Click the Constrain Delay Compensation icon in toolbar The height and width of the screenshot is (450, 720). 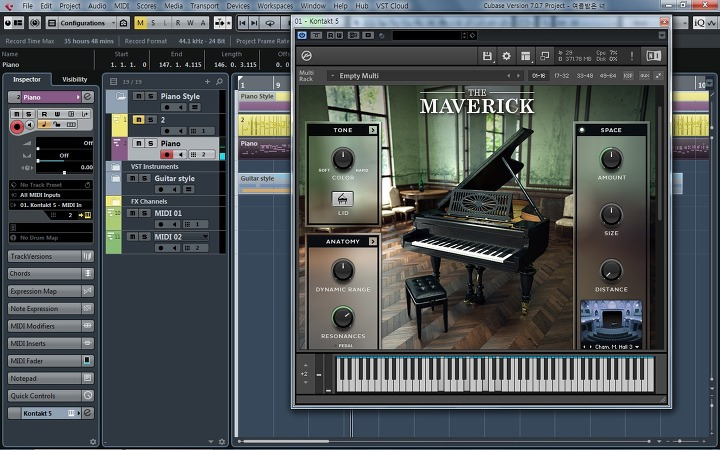(35, 22)
